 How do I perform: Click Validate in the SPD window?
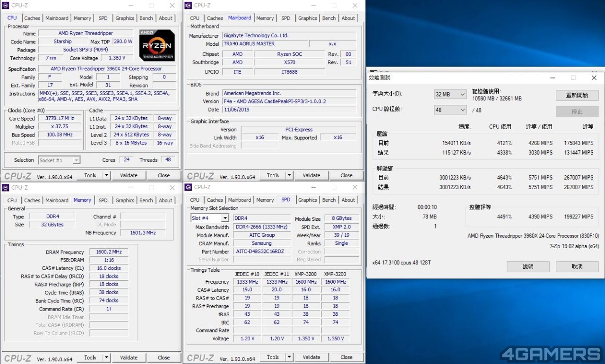311,357
